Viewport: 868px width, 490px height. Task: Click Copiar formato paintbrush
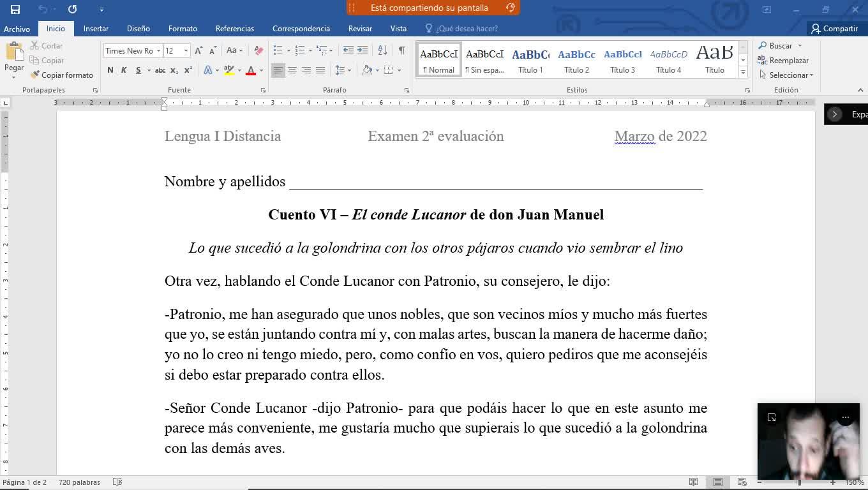coord(62,75)
